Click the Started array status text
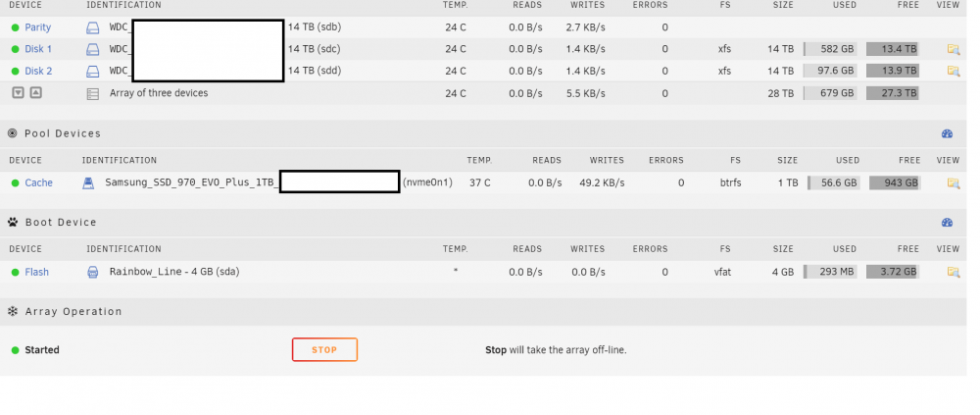Viewport: 980px width, 415px height. 42,350
